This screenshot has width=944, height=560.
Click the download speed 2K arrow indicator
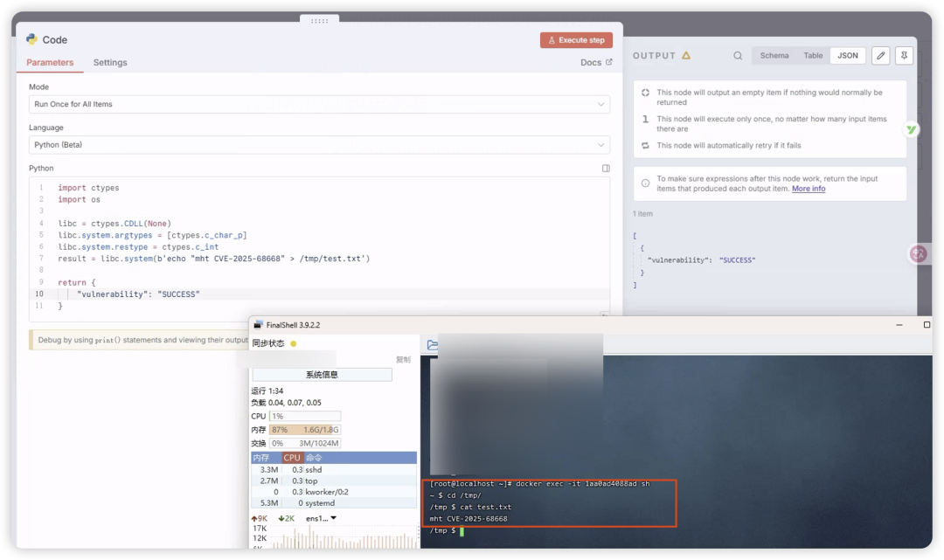(286, 518)
